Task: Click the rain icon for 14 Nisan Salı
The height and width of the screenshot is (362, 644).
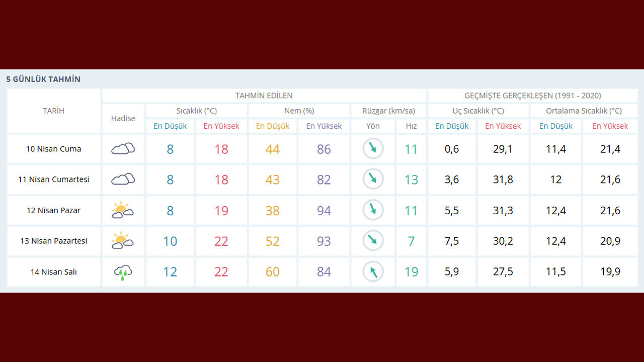Action: tap(123, 273)
